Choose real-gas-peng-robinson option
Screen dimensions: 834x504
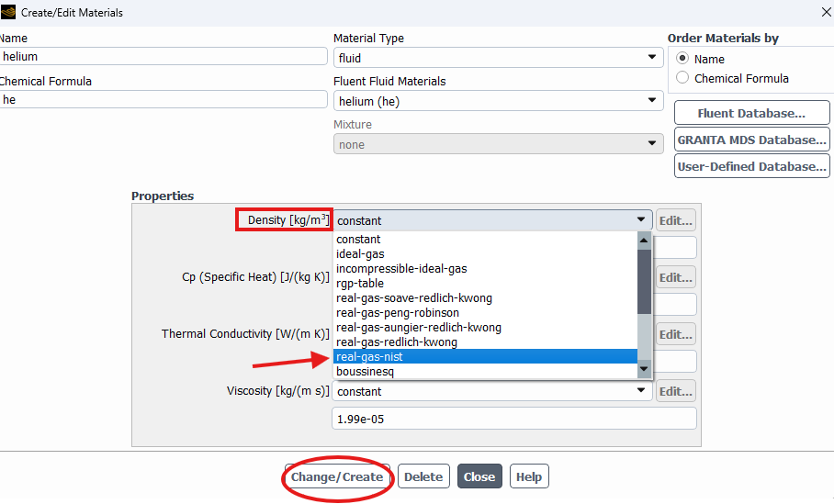tap(485, 313)
